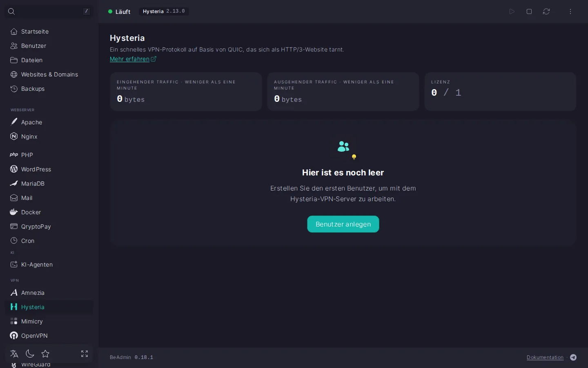Click the Läuft status indicator
The image size is (588, 368).
[x=119, y=11]
